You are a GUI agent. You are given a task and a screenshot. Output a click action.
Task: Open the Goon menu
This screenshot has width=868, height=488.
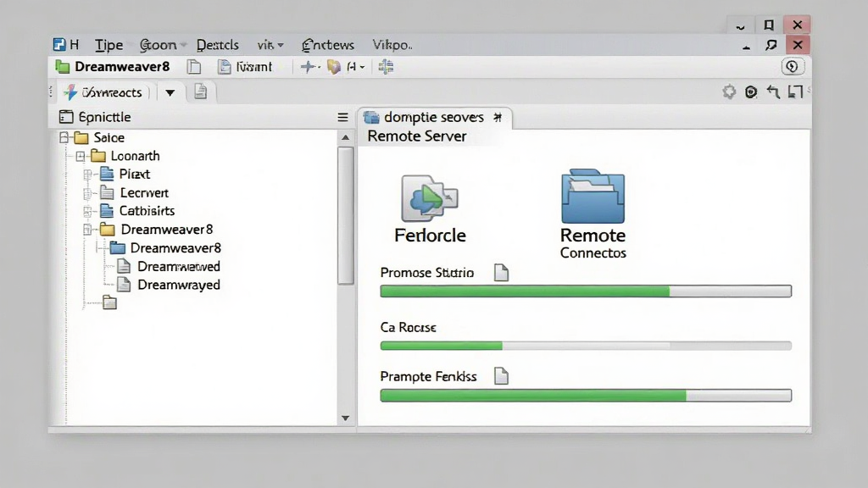(x=158, y=45)
